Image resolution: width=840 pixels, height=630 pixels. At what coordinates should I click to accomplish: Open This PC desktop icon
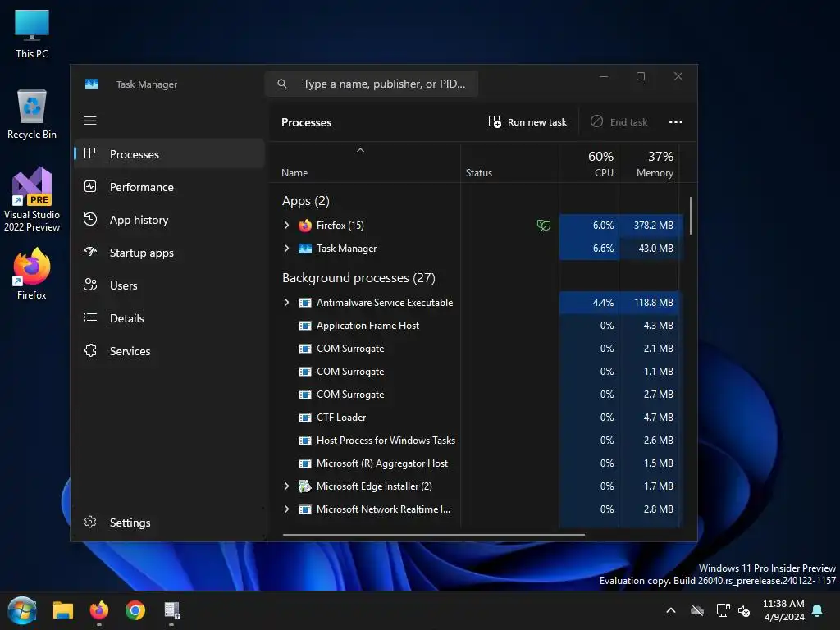(x=32, y=34)
